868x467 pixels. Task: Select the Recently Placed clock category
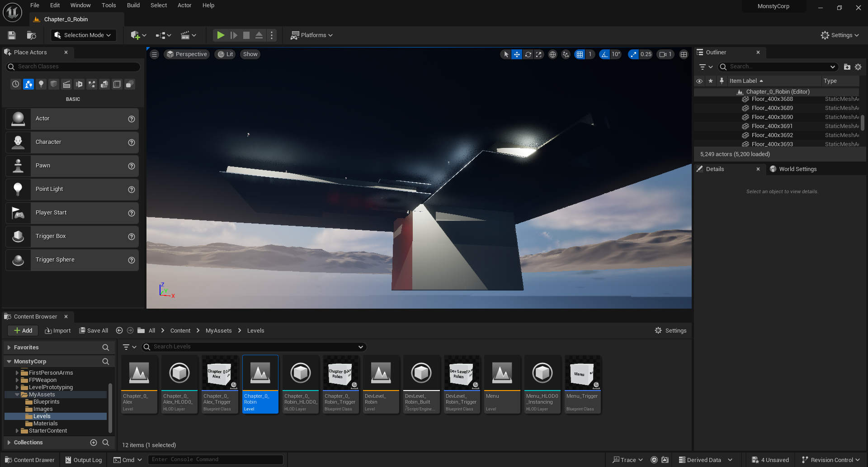(16, 84)
